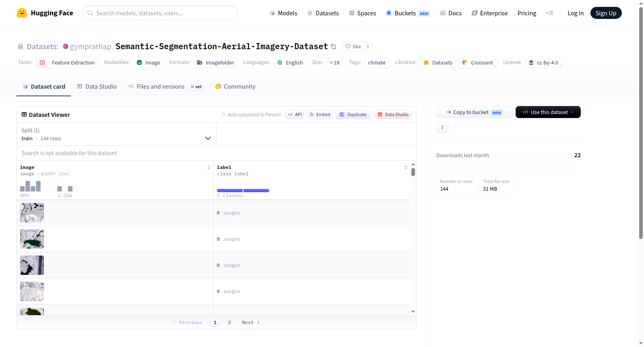Open the navbar extra menu icon
Viewport: 644px width, 347px height.
(x=549, y=13)
